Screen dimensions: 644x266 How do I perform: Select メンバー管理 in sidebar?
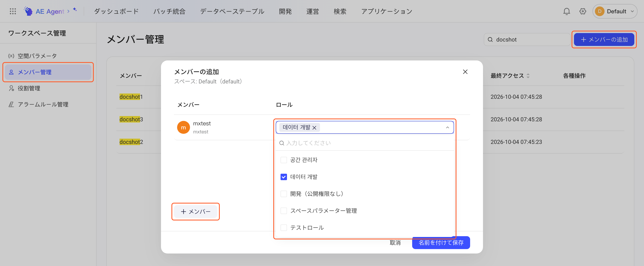click(x=48, y=72)
